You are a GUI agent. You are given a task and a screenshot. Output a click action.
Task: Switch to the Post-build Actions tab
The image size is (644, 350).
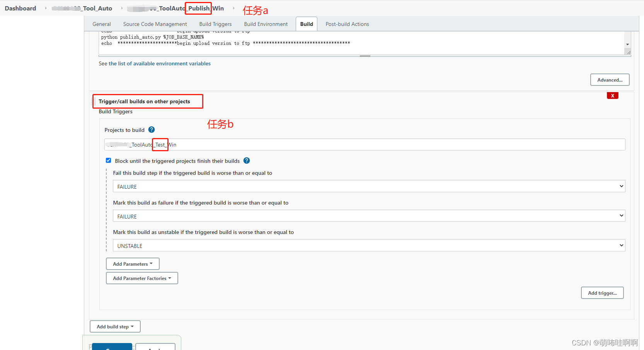(347, 24)
